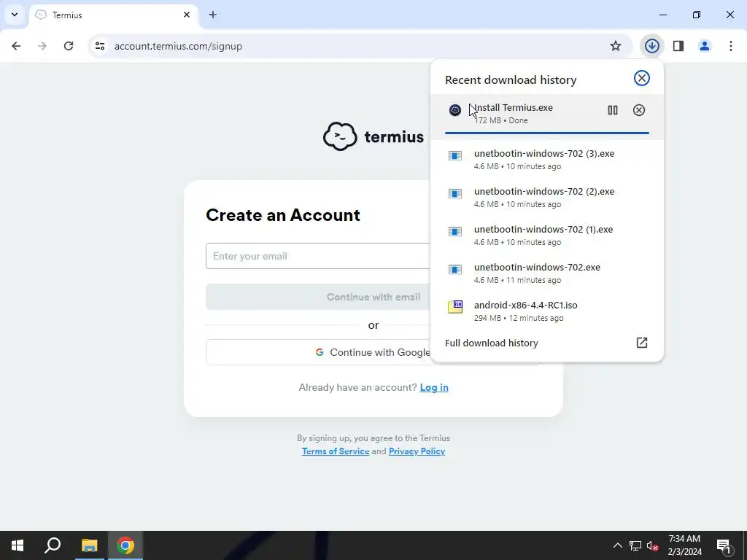Show hidden system tray icons
The height and width of the screenshot is (560, 747).
[x=617, y=545]
